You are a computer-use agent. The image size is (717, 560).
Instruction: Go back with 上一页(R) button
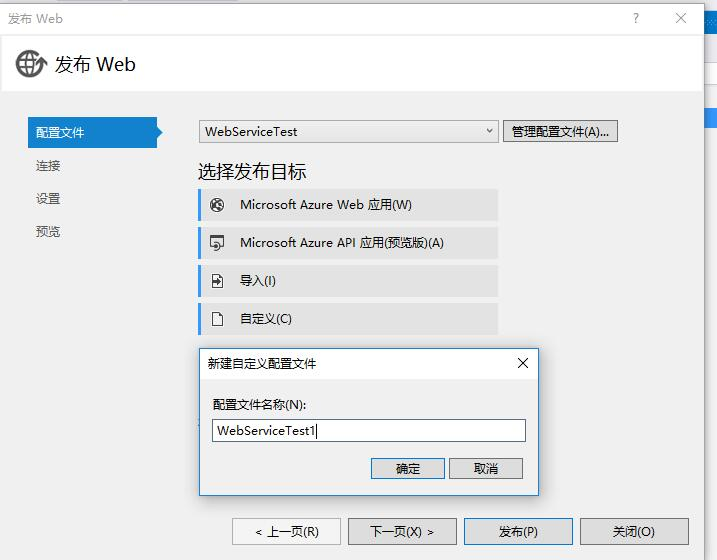tap(286, 532)
